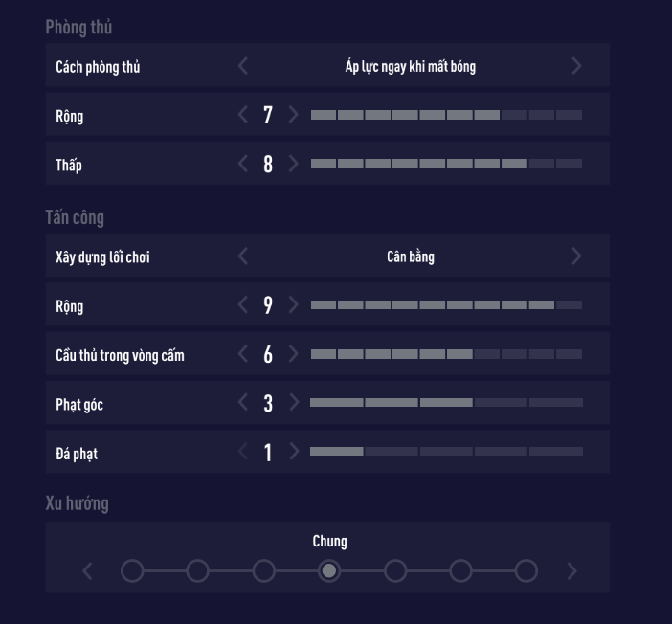Click left arrow of Xu hướng slider
The height and width of the screenshot is (624, 672).
(88, 571)
